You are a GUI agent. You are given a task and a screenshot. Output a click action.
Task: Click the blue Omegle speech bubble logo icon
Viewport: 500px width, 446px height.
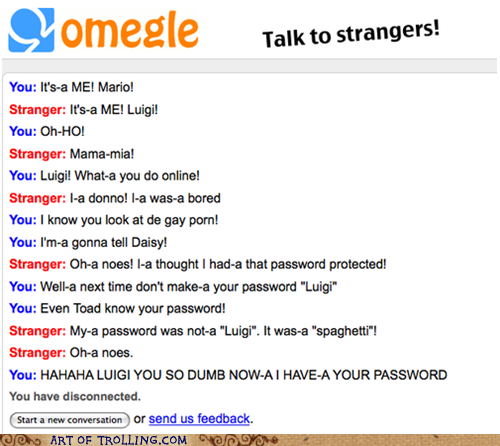click(x=31, y=30)
